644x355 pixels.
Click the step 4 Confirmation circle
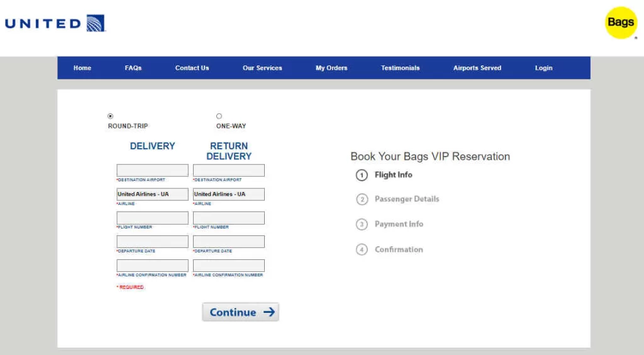[362, 250]
